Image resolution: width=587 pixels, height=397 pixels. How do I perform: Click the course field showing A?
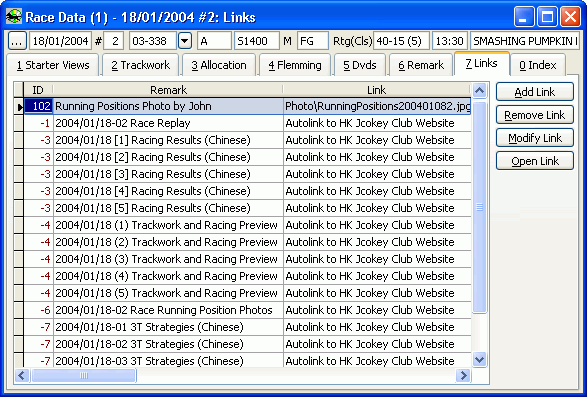[214, 41]
